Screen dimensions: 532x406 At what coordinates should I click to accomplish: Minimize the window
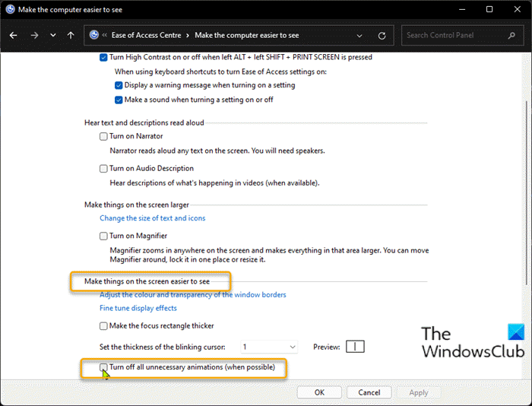(x=462, y=10)
